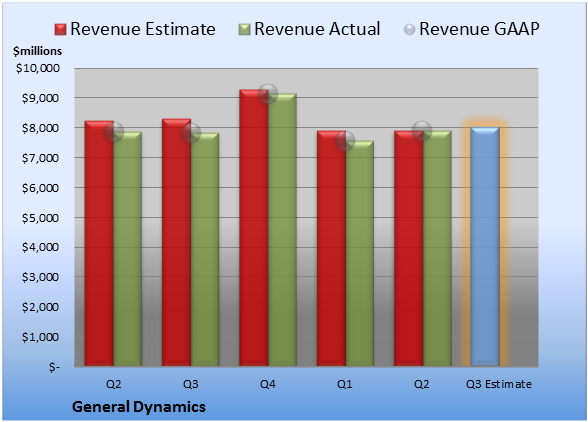This screenshot has height=422, width=588.
Task: Click the gray Revenue GAAP legend marker
Action: tap(410, 30)
